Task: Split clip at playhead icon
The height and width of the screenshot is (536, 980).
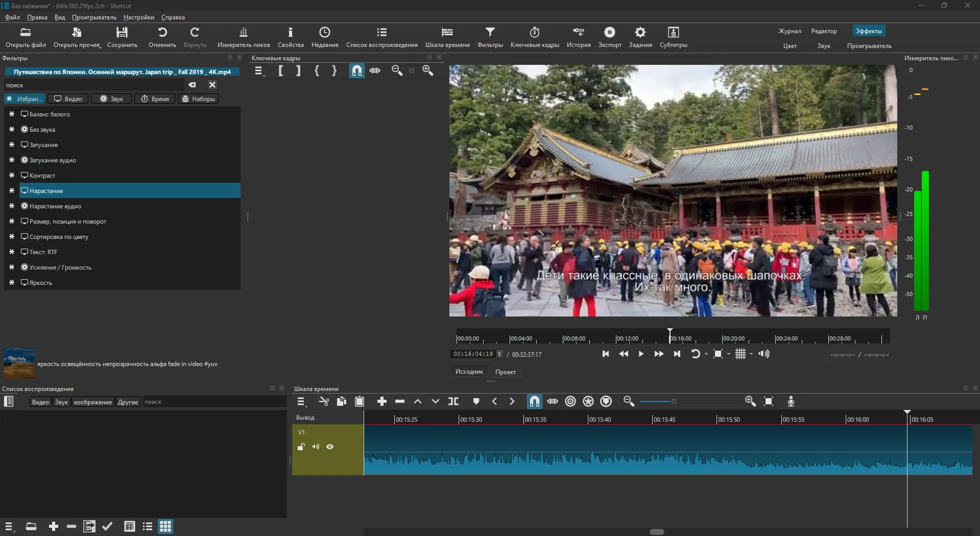Action: coord(453,402)
